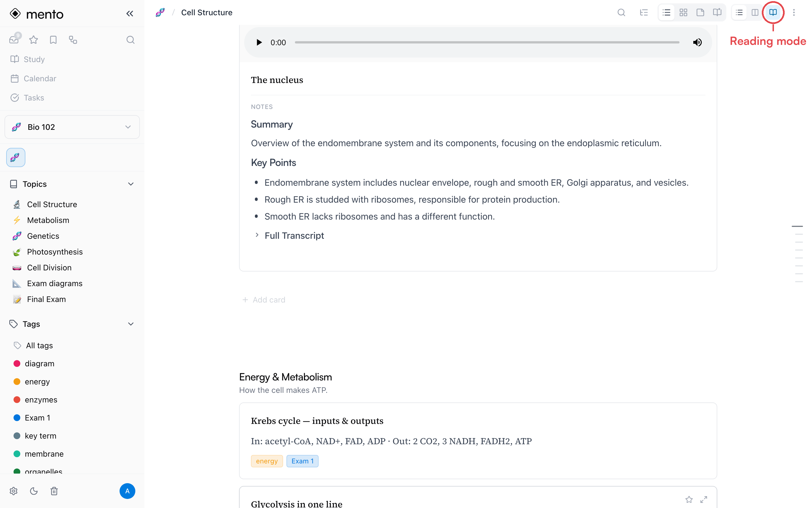The image size is (812, 508).
Task: Click the search icon in the top toolbar
Action: click(x=621, y=12)
